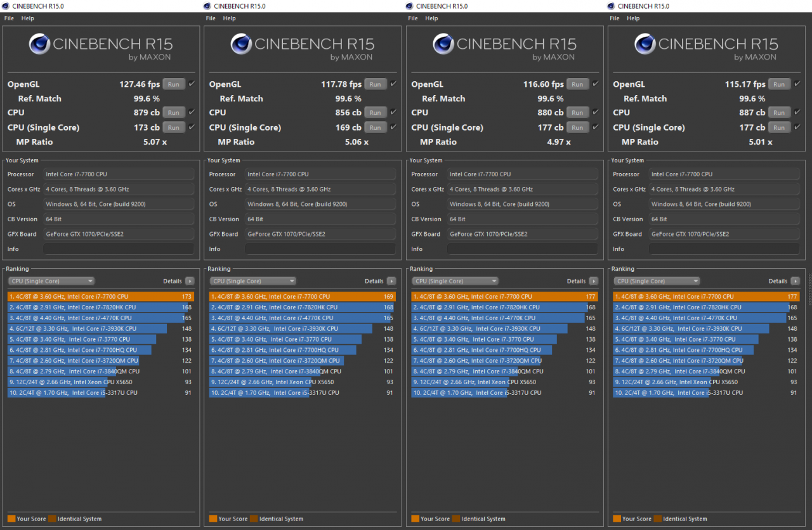Run the OpenGL test showing 117.78 fps
Image resolution: width=812 pixels, height=530 pixels.
click(376, 84)
